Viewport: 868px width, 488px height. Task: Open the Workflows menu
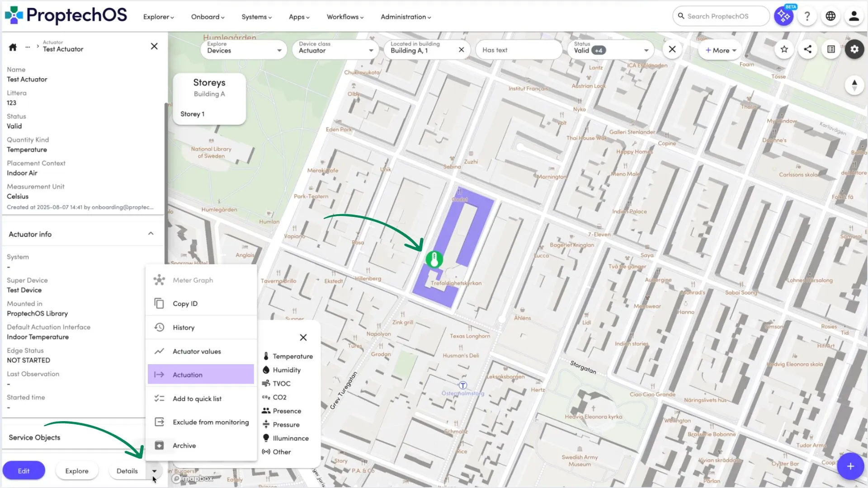click(345, 17)
